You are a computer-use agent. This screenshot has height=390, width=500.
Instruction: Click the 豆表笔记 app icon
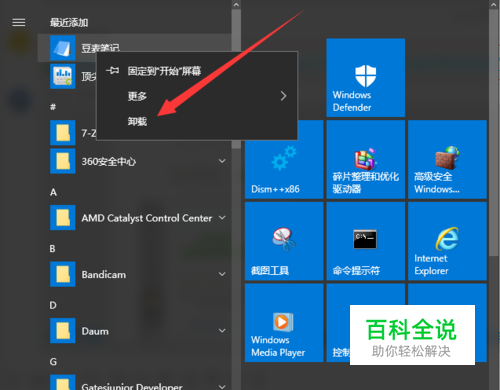63,48
